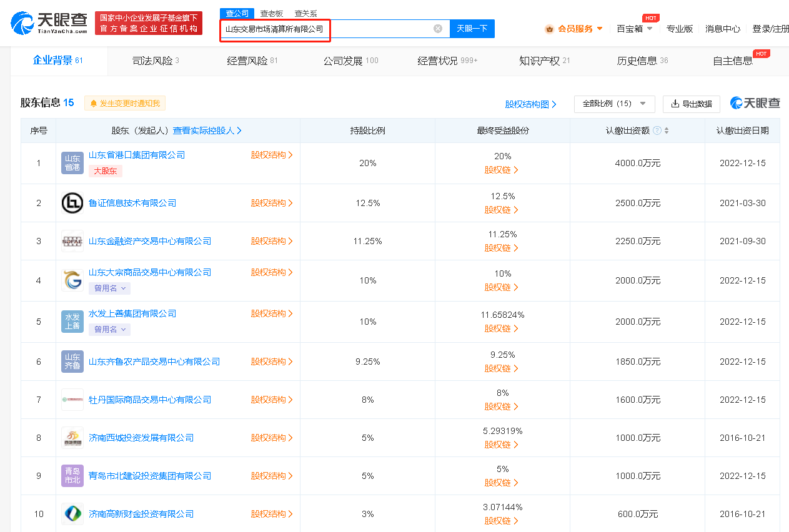Open 股权结构图 link

click(x=531, y=104)
